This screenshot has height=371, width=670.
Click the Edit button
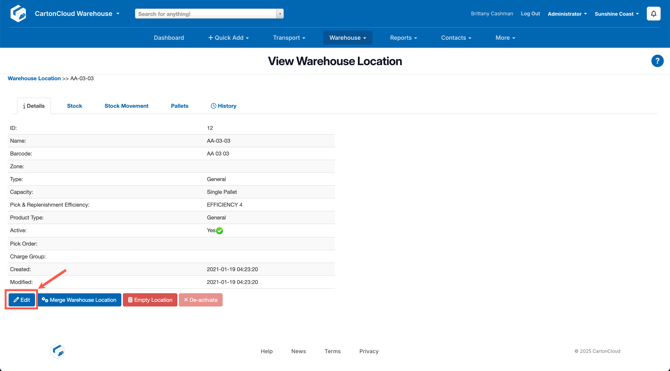pos(22,300)
